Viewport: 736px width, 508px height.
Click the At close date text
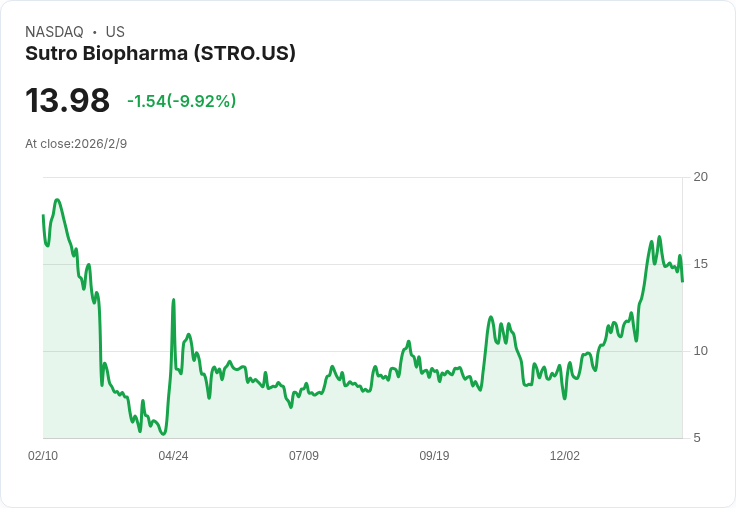pos(76,144)
